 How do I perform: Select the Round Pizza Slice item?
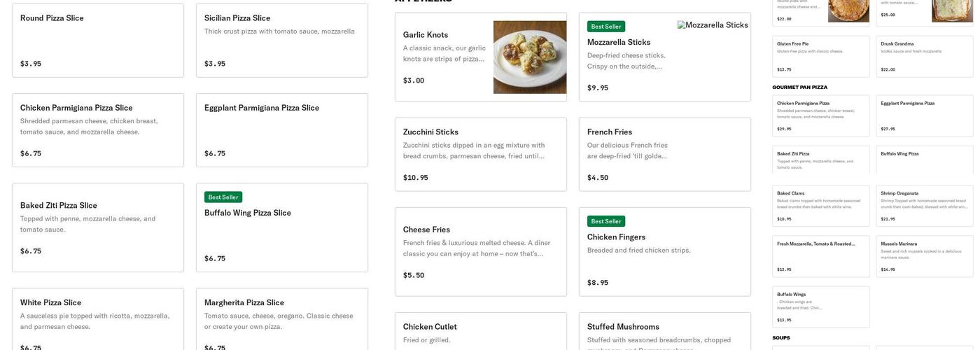(98, 41)
